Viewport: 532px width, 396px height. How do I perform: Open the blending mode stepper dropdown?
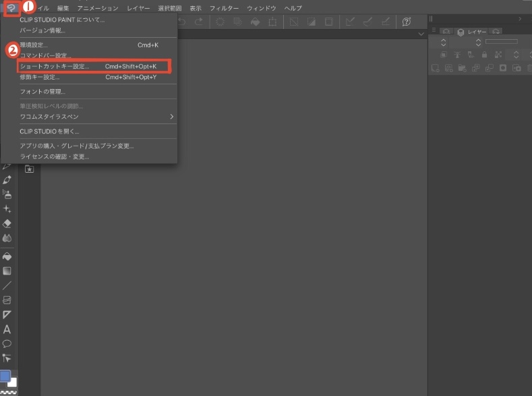pos(444,43)
